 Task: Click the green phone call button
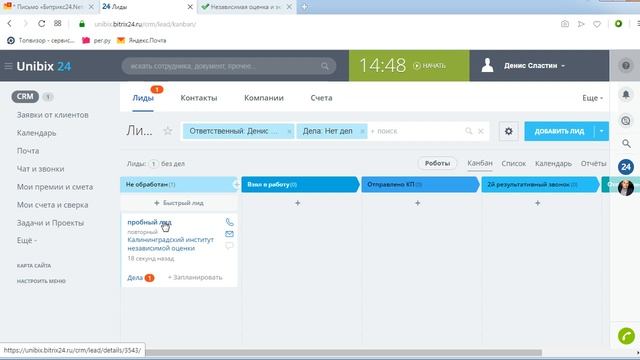click(x=626, y=336)
